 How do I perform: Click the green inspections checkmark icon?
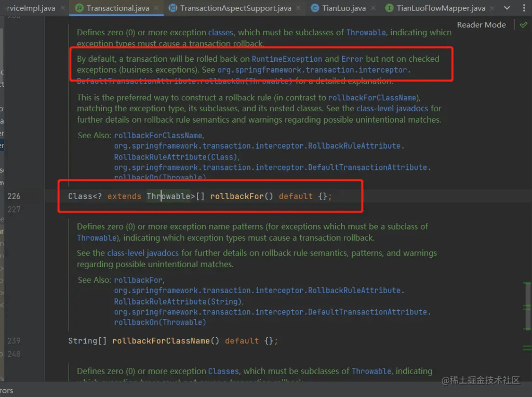(523, 25)
